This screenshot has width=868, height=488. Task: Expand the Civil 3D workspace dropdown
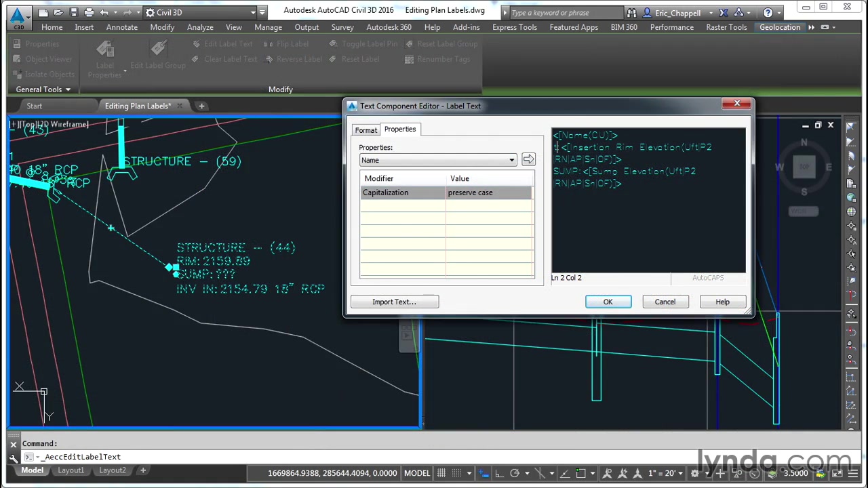(252, 12)
